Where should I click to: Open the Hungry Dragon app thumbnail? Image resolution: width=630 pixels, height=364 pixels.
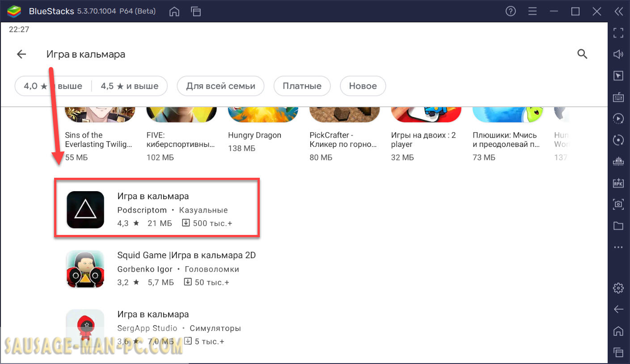click(x=263, y=114)
